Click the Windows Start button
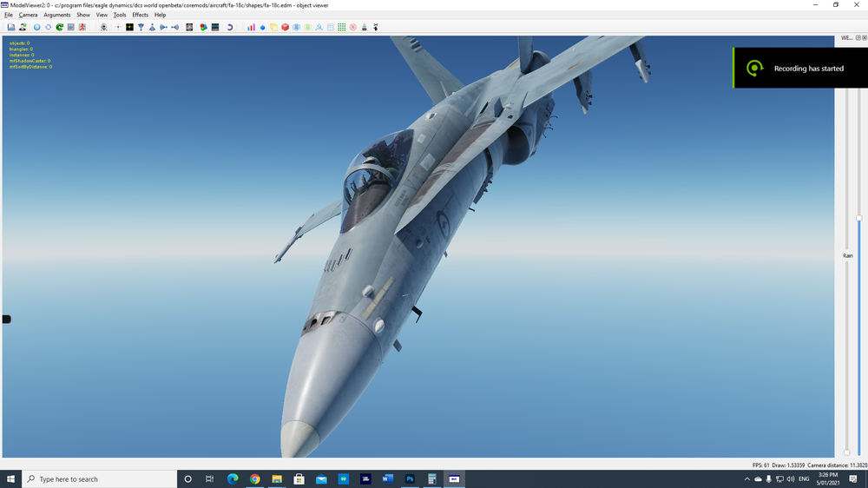Viewport: 868px width, 488px height. tap(10, 479)
